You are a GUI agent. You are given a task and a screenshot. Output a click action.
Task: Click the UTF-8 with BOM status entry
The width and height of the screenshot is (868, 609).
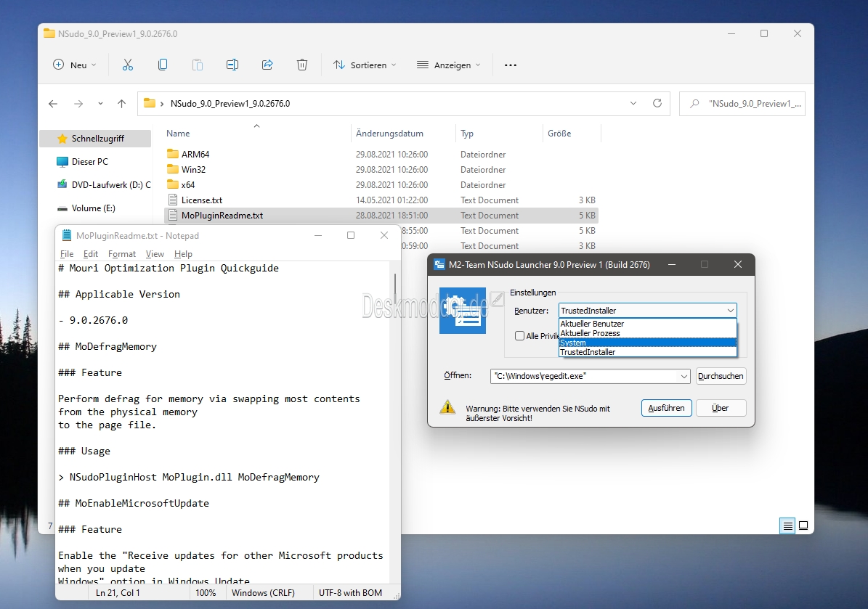[350, 592]
